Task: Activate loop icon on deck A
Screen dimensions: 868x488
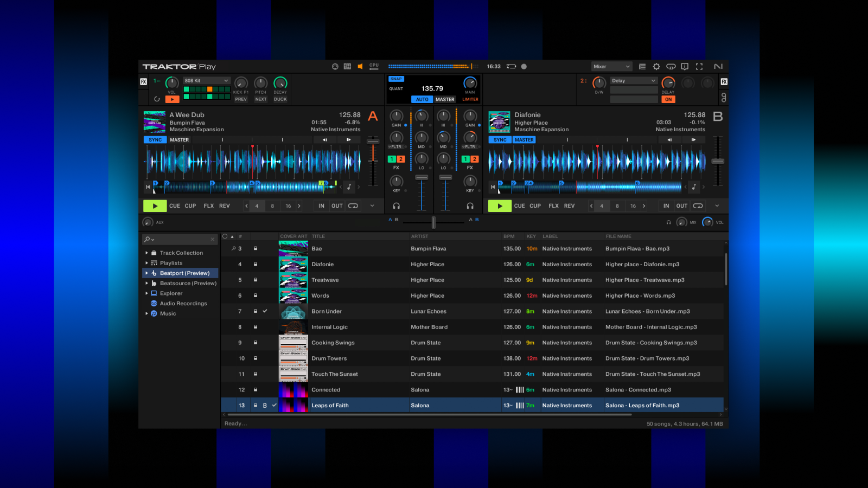Action: (353, 206)
